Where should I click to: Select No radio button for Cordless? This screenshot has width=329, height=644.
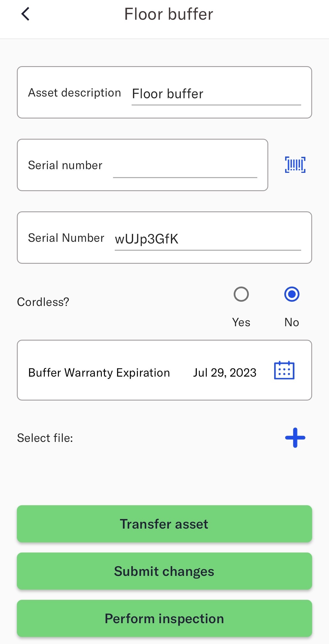(x=292, y=294)
